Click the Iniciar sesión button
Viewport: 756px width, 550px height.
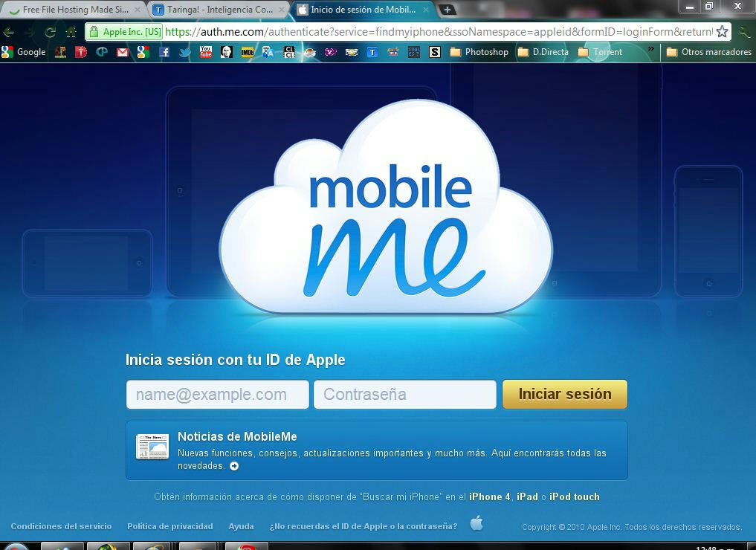tap(565, 395)
